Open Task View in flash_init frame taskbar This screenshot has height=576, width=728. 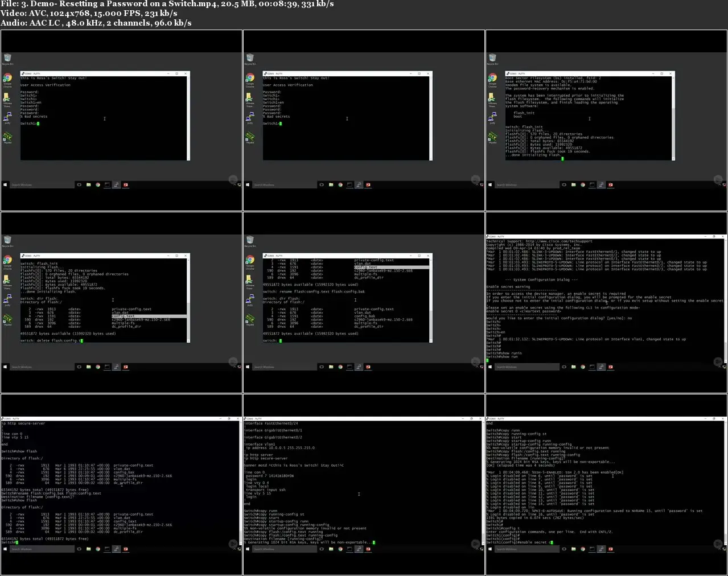coord(564,184)
